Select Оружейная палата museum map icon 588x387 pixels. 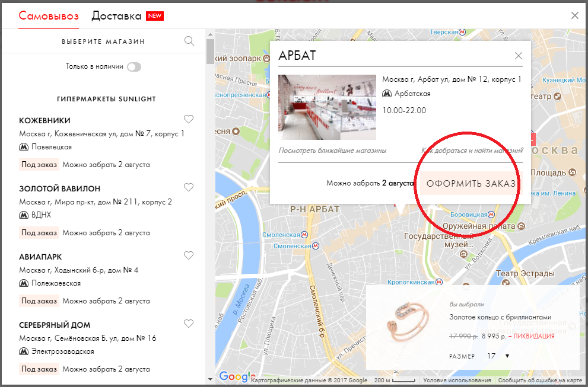521,226
